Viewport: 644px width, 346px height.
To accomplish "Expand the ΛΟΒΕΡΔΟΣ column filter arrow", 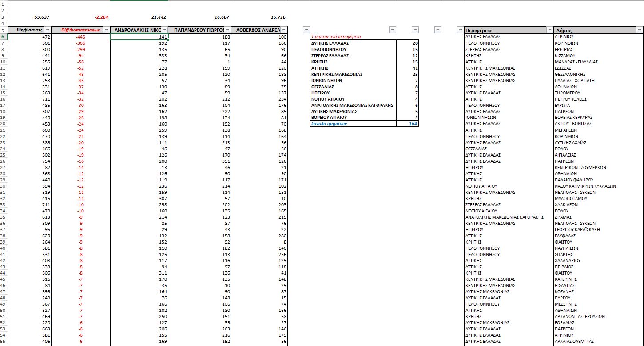I will 284,30.
